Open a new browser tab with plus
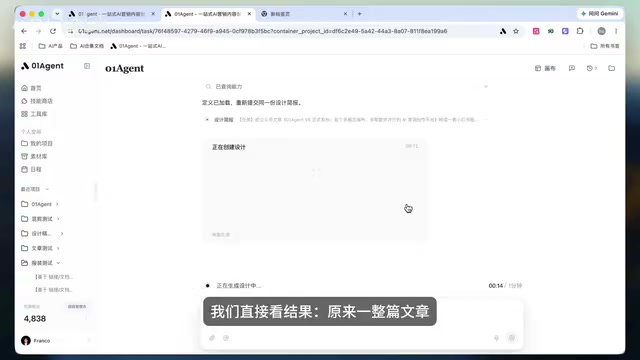The image size is (640, 360). click(x=360, y=14)
